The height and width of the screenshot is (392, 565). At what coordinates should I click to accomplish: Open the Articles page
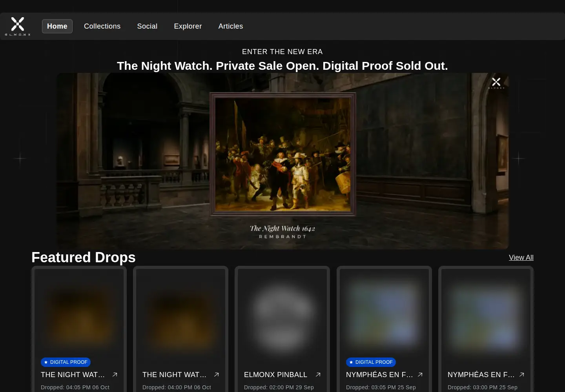tap(231, 26)
